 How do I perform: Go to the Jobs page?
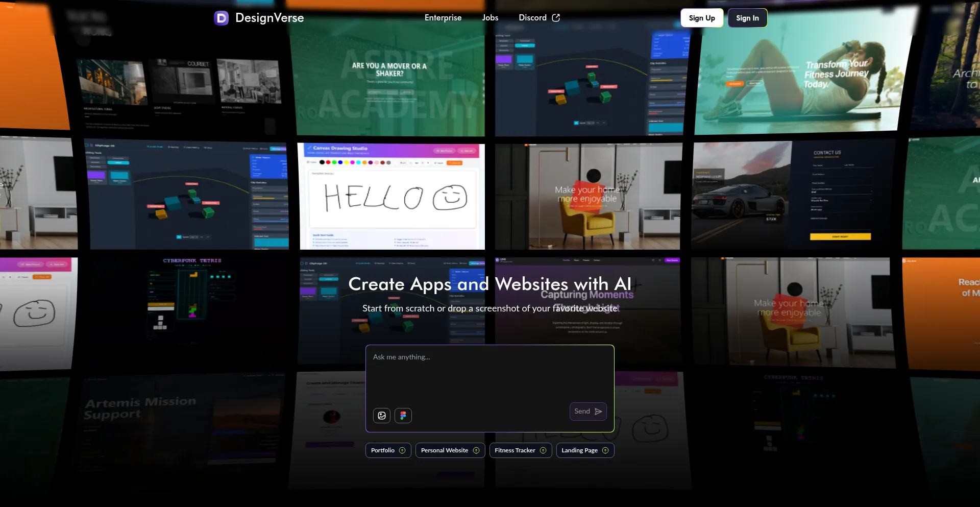490,18
